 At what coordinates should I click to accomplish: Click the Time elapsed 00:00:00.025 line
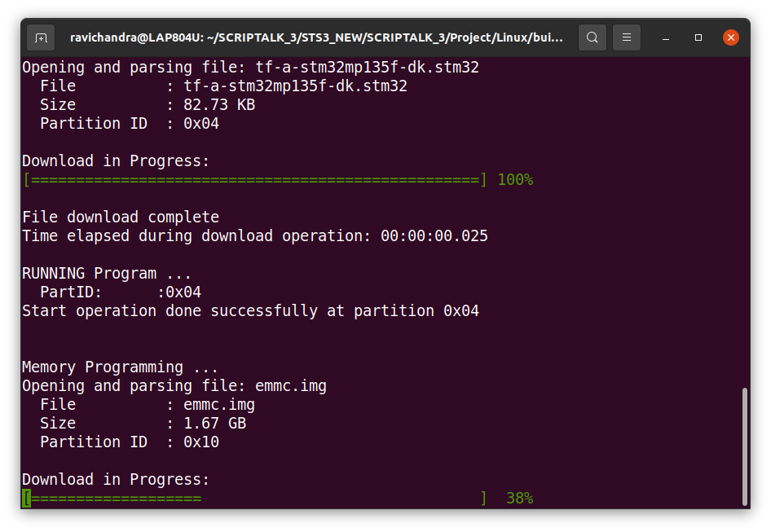[254, 236]
